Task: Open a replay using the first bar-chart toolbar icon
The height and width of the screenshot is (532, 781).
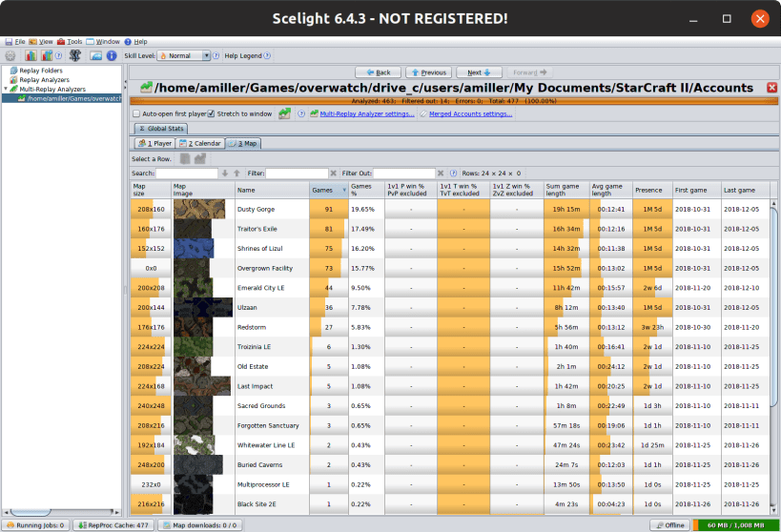Action: [31, 56]
